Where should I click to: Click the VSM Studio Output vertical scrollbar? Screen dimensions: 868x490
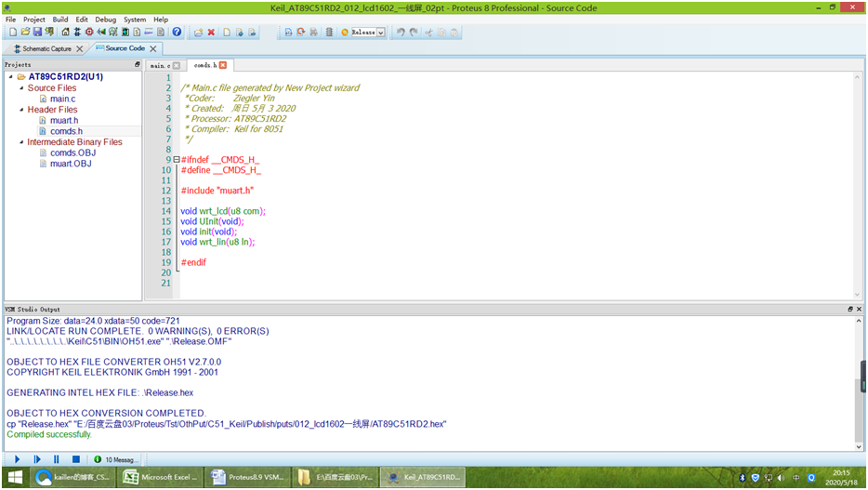(859, 383)
